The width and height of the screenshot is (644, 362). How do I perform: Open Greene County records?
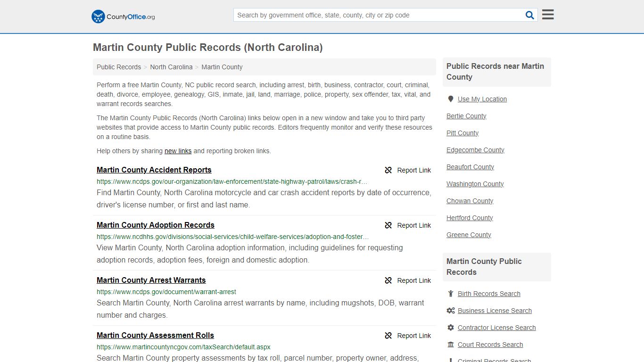(x=469, y=235)
